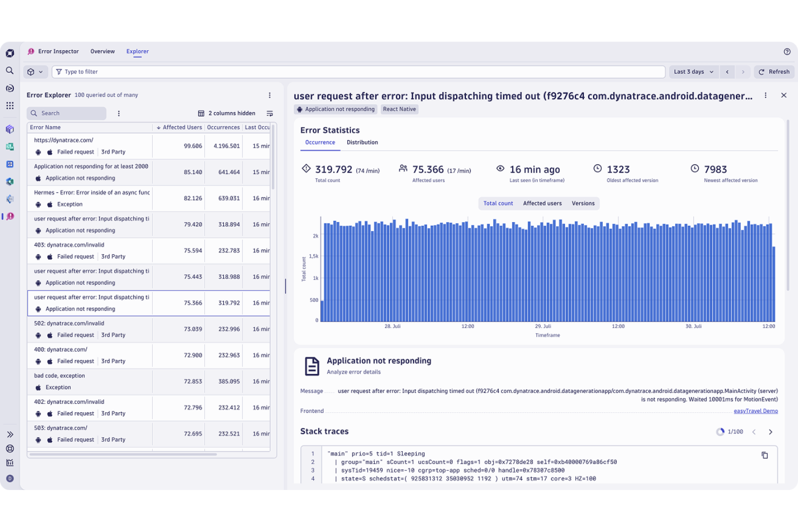Switch to the Overview tab
This screenshot has width=798, height=532.
coord(102,51)
